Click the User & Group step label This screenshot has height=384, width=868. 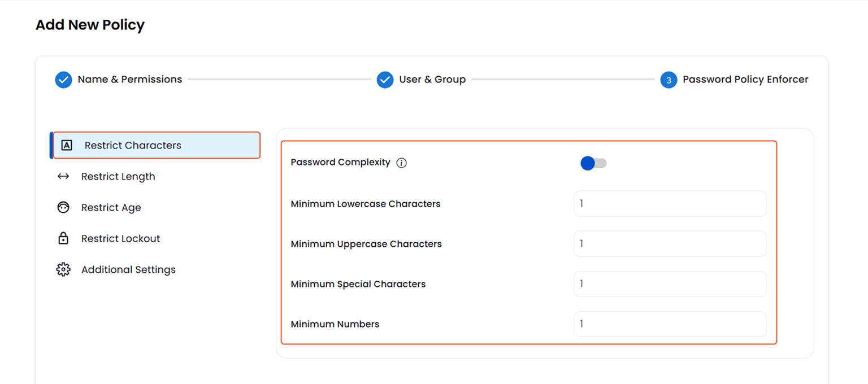click(x=432, y=79)
